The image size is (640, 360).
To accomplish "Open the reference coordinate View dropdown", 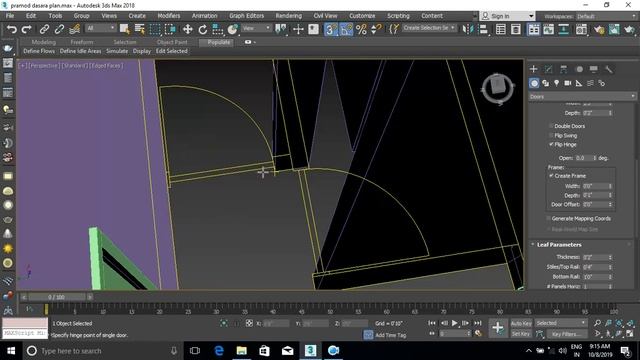I will [256, 28].
